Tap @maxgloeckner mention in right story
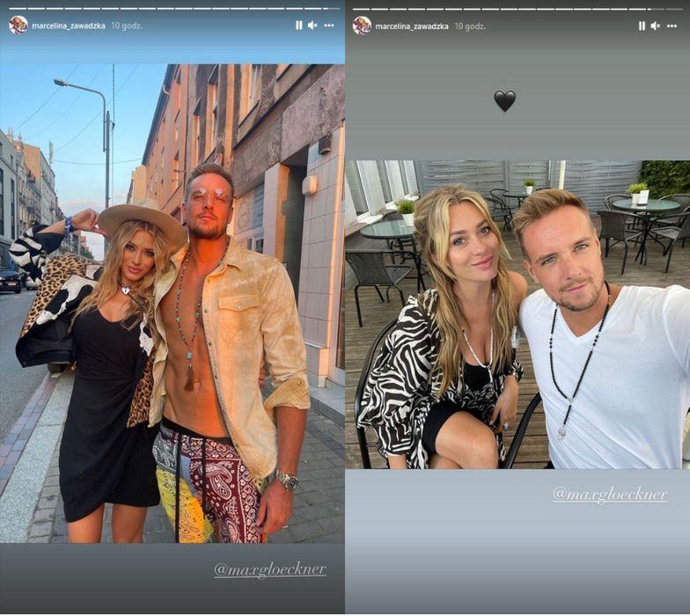This screenshot has width=690, height=616. [611, 495]
